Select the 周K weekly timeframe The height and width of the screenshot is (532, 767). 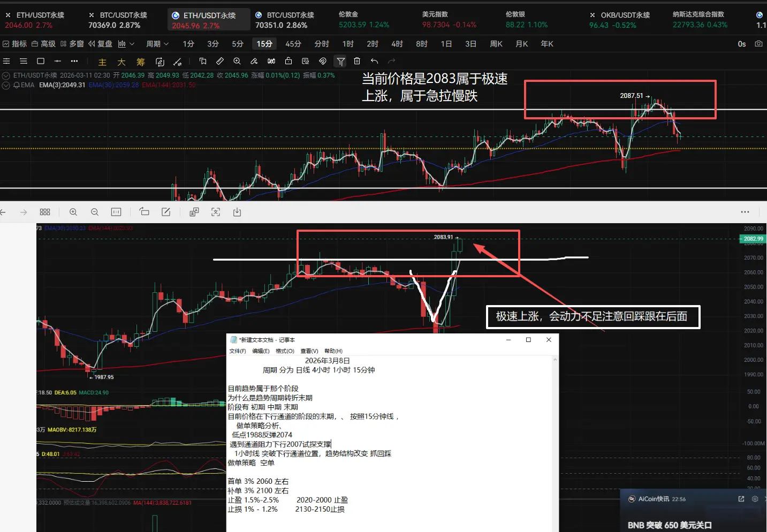click(x=496, y=44)
